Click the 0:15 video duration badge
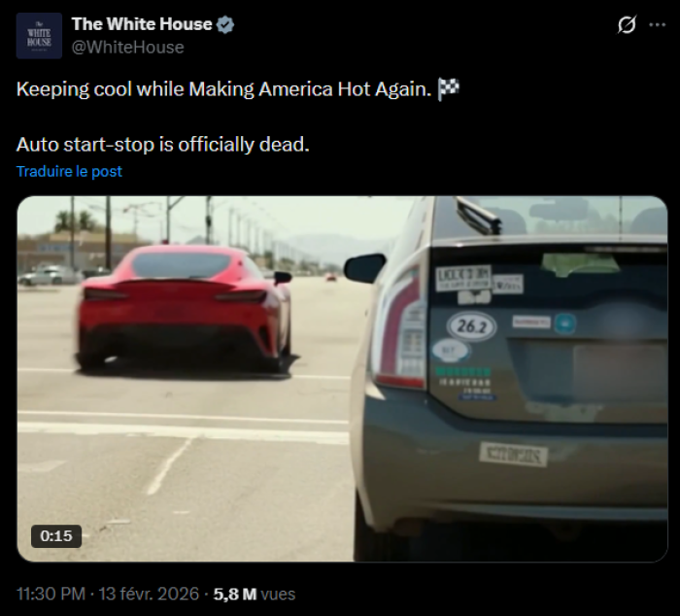680x616 pixels. pyautogui.click(x=56, y=536)
